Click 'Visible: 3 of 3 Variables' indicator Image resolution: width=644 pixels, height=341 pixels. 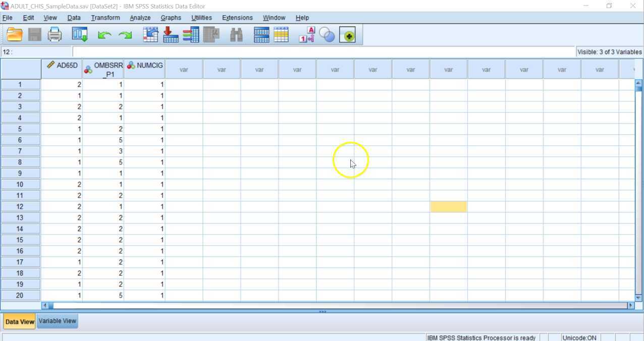coord(609,52)
